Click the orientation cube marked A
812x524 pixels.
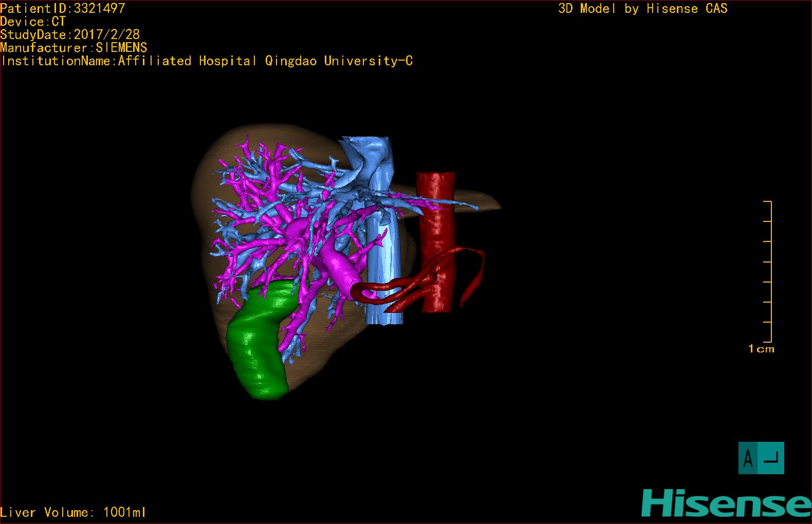761,458
